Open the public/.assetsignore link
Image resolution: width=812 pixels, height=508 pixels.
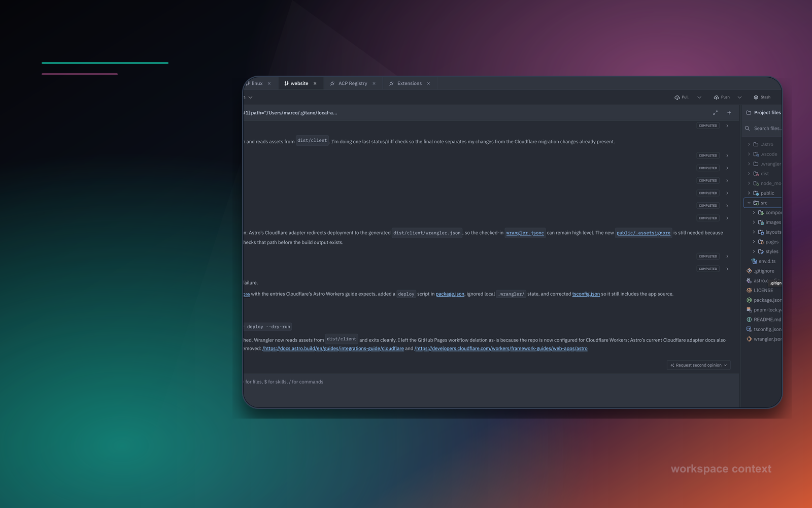point(644,233)
